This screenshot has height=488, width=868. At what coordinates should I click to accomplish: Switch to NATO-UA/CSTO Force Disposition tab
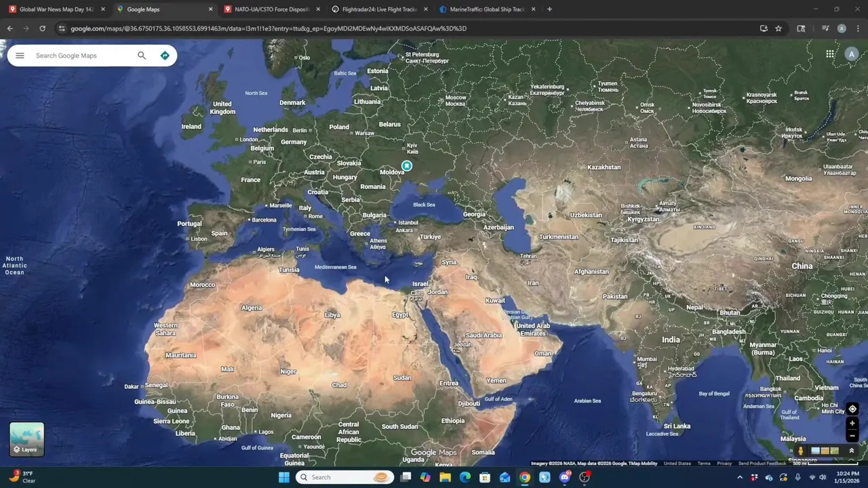pyautogui.click(x=271, y=9)
